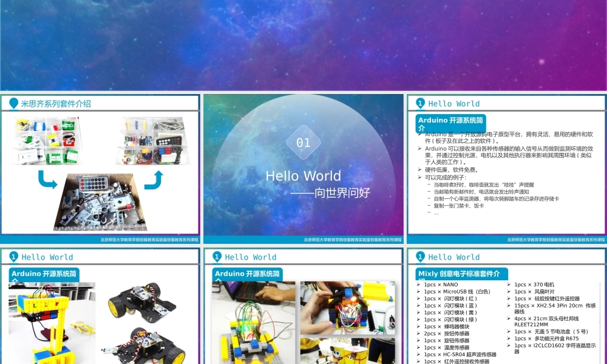Select the 01 Hello World section title slide
607x364 pixels.
[x=303, y=169]
